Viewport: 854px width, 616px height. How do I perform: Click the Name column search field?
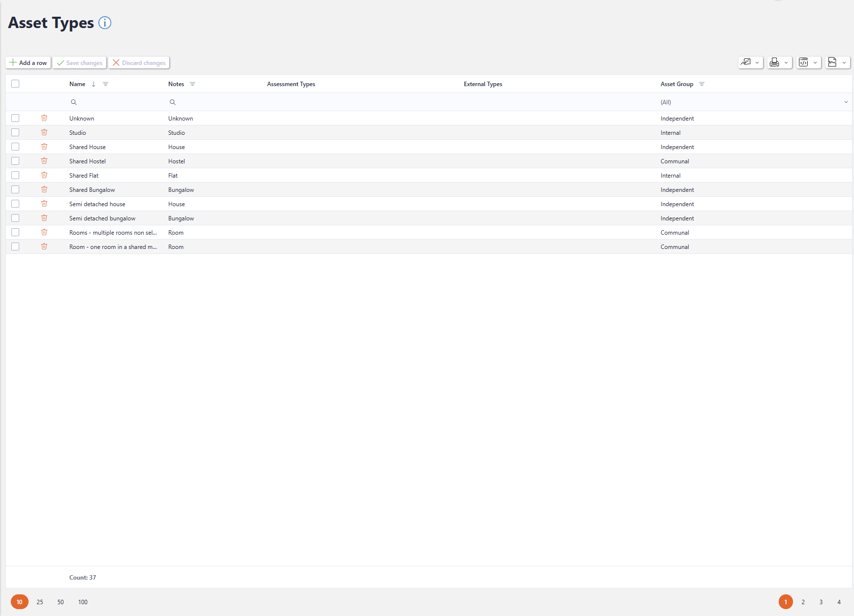point(116,102)
